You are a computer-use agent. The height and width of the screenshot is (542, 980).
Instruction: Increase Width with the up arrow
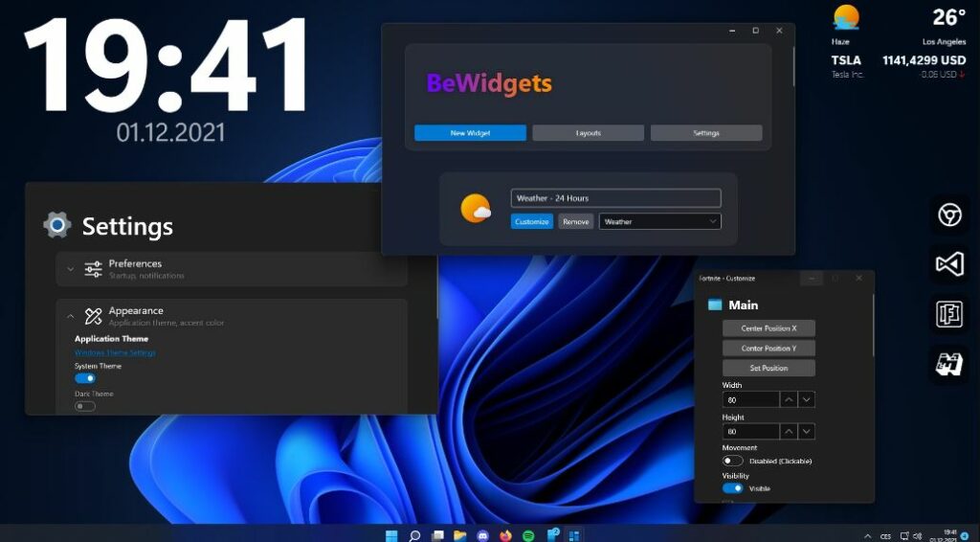tap(789, 399)
